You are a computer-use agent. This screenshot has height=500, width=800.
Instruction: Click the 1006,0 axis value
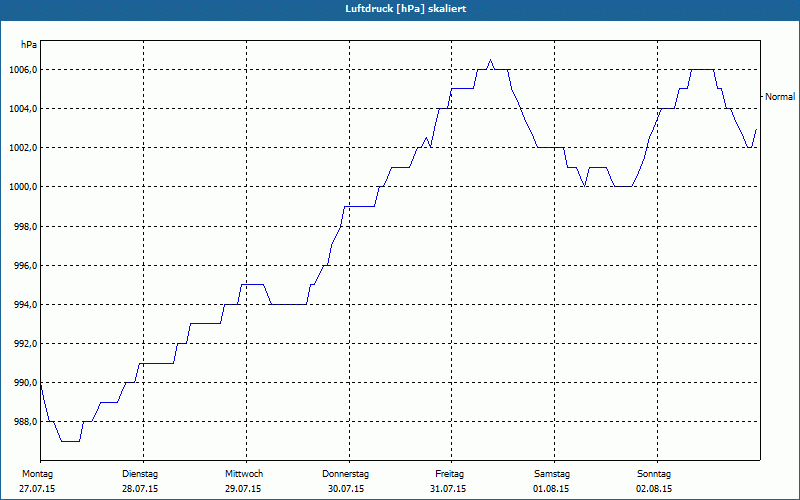pyautogui.click(x=23, y=69)
